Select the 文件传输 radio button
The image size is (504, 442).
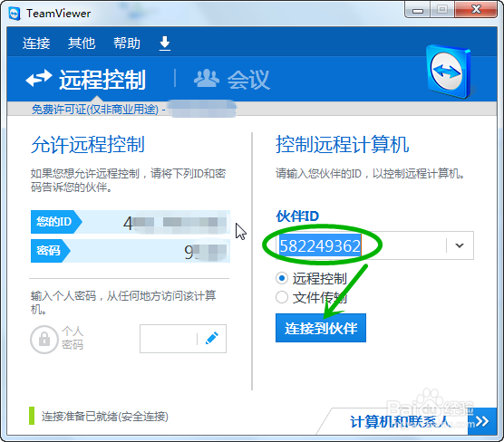coord(282,297)
